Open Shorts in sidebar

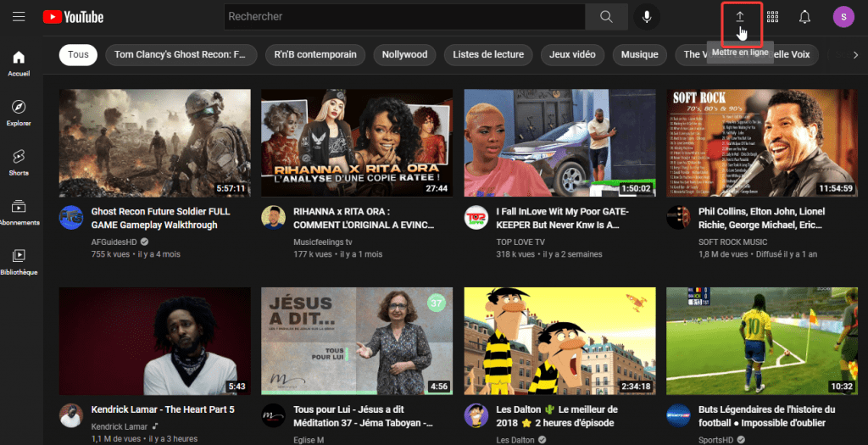[19, 163]
